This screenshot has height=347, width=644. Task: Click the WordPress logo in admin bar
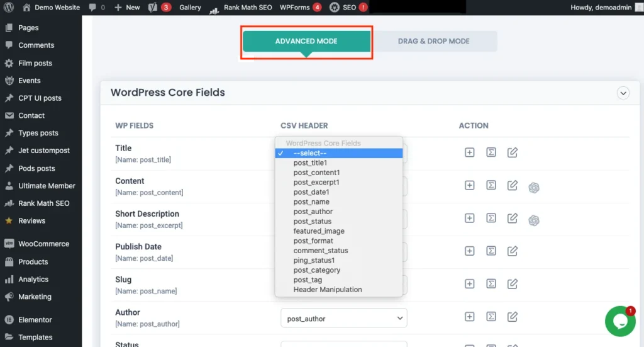click(x=8, y=8)
